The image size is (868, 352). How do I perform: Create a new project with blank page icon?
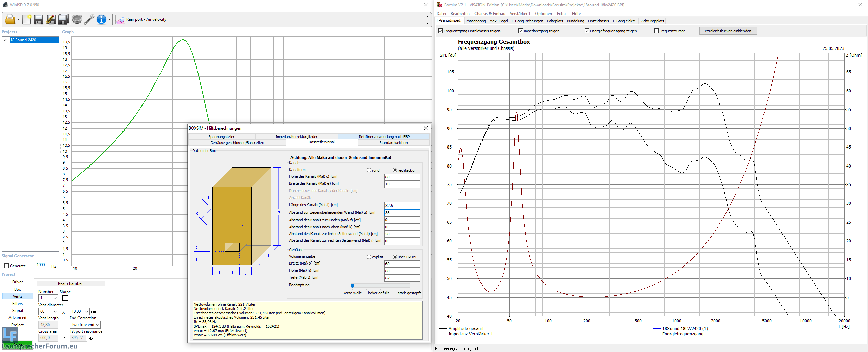(x=26, y=20)
